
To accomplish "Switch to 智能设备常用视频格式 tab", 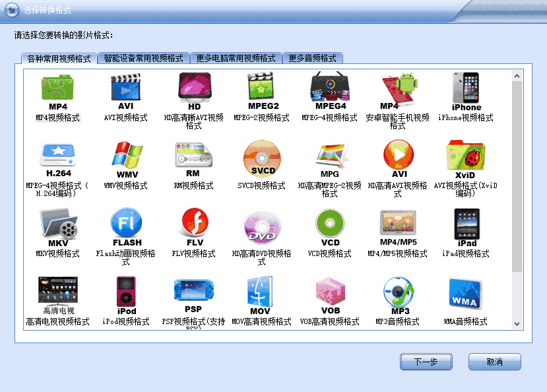I will coord(143,58).
